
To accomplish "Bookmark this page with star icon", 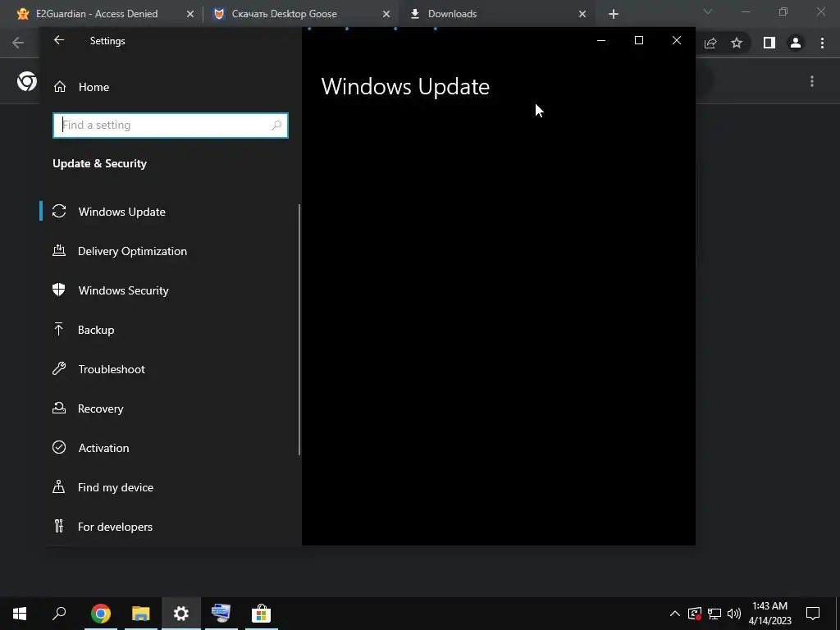I will click(737, 43).
